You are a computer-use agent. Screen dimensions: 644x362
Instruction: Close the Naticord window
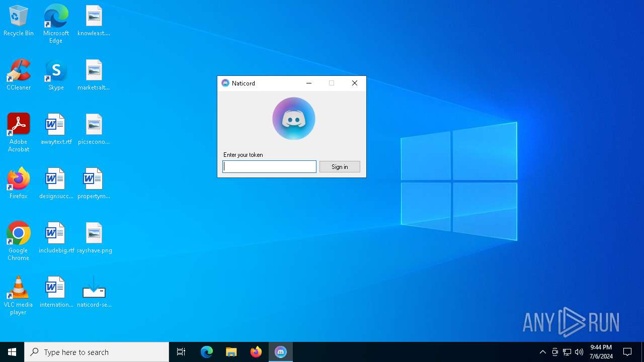(x=355, y=83)
